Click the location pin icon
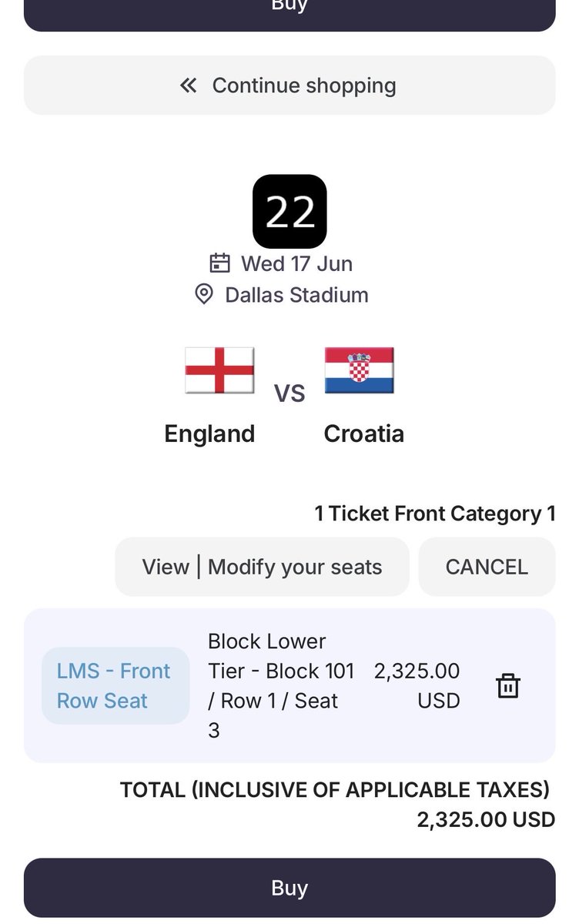 point(204,294)
